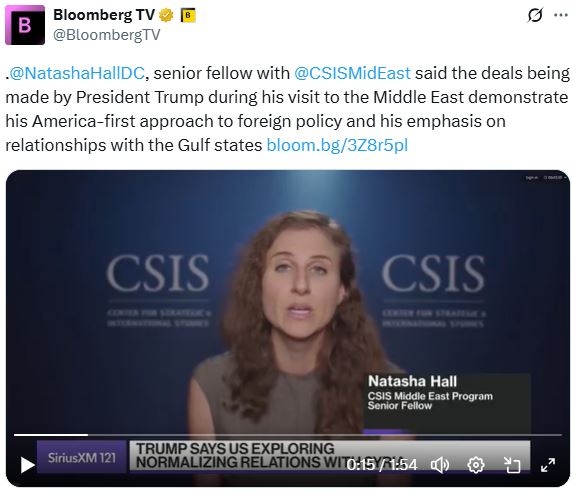Seek along the video progress bar
The height and width of the screenshot is (497, 577).
(x=288, y=435)
